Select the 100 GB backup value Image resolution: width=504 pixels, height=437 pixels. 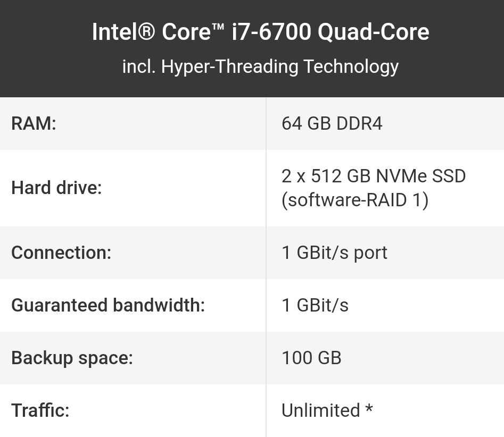pos(311,358)
